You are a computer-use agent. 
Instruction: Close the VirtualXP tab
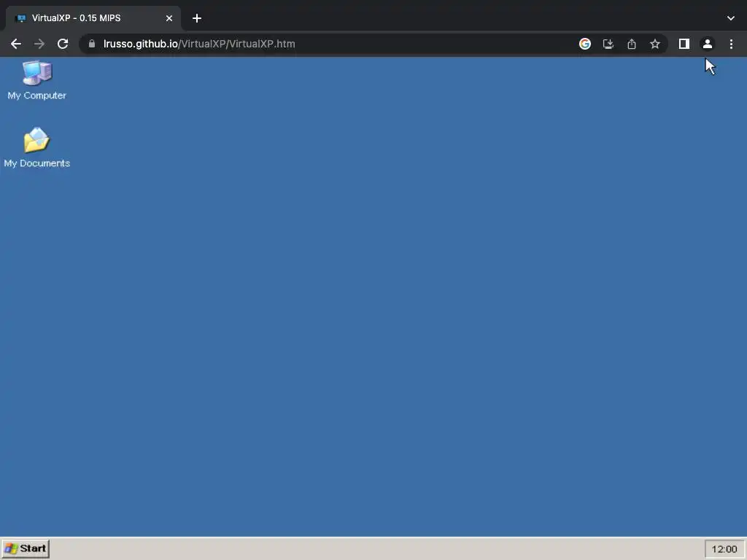tap(169, 18)
